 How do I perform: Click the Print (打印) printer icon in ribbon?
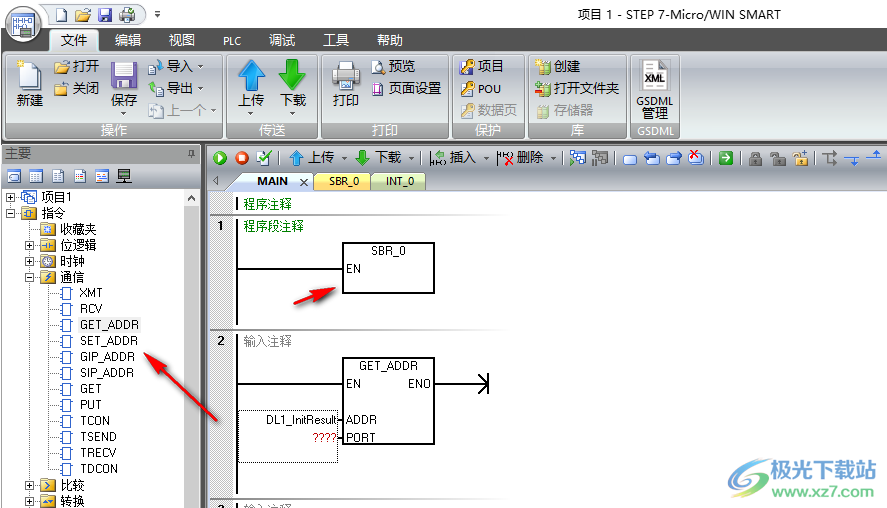(346, 76)
